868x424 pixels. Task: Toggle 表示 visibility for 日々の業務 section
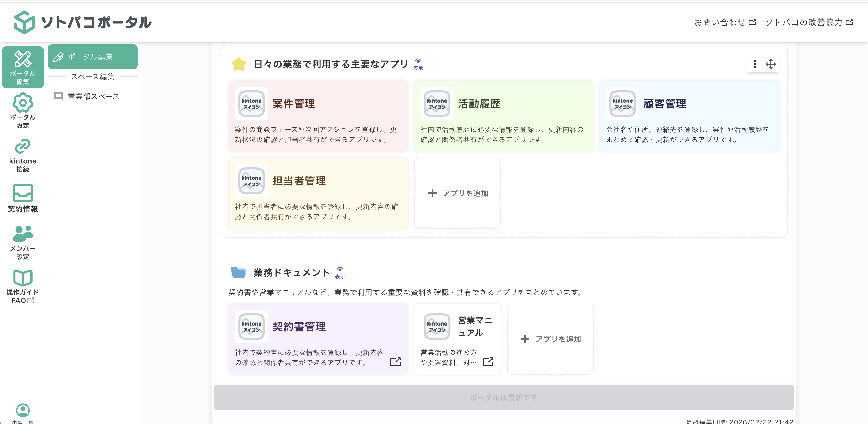(418, 64)
